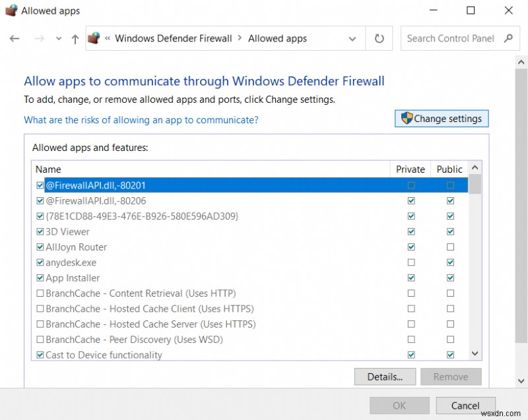The height and width of the screenshot is (420, 528).
Task: Click the breadcrumb chevron after Windows Defender Firewall
Action: (x=240, y=38)
